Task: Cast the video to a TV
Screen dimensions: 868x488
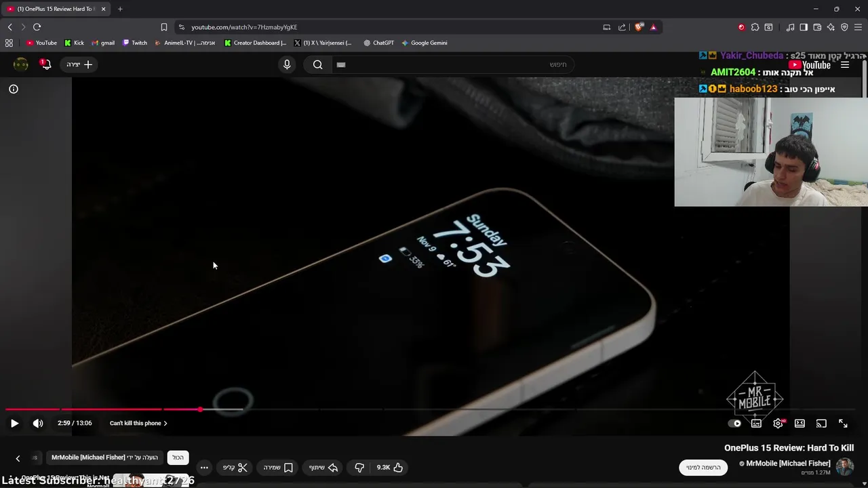Action: click(821, 424)
